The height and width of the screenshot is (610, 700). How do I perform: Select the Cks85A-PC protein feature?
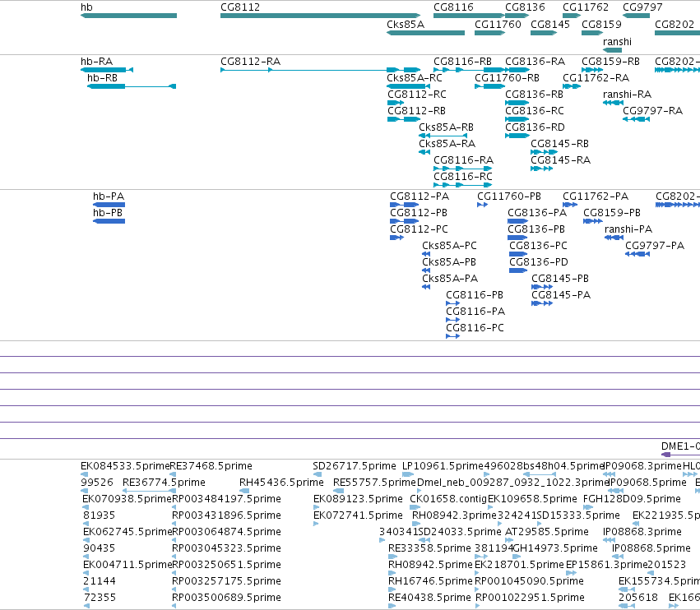click(x=426, y=254)
